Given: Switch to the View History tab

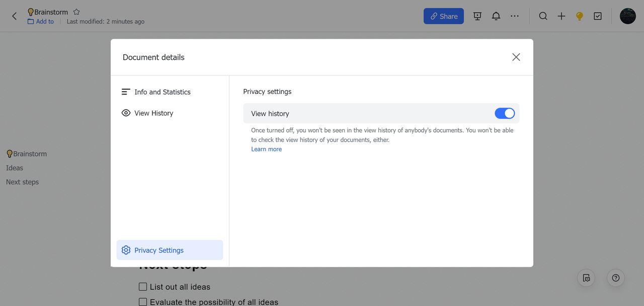Looking at the screenshot, I should 153,113.
